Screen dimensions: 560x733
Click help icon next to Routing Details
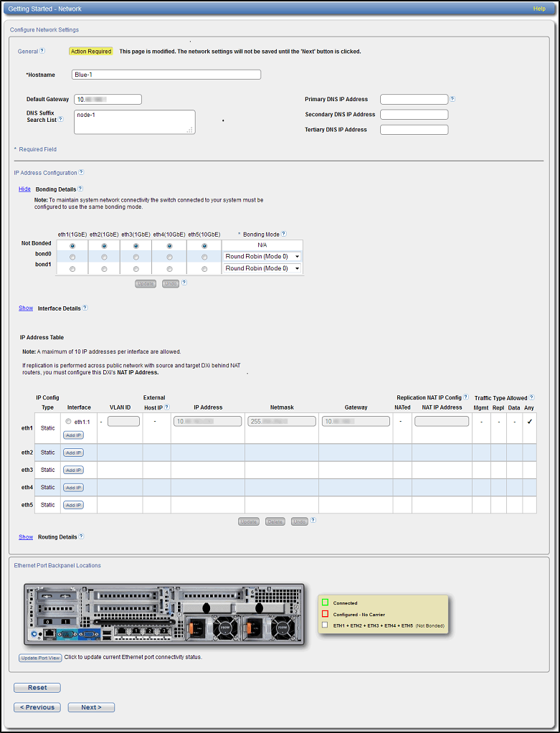[81, 536]
